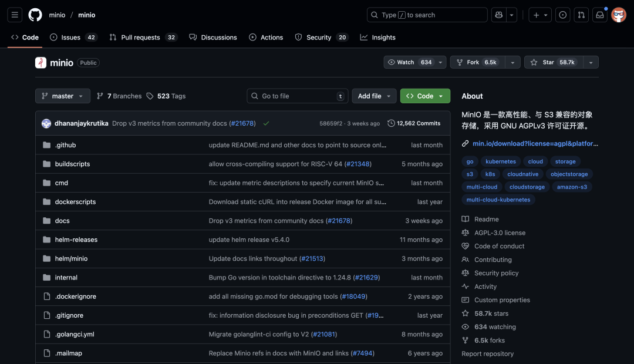This screenshot has height=364, width=634.
Task: Open the buildscripts folder
Action: tap(72, 164)
